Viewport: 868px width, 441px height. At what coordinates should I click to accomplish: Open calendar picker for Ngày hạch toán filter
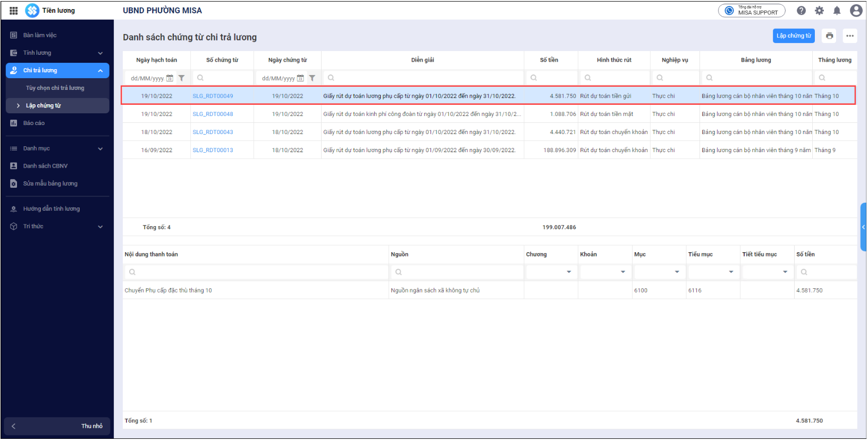click(170, 78)
